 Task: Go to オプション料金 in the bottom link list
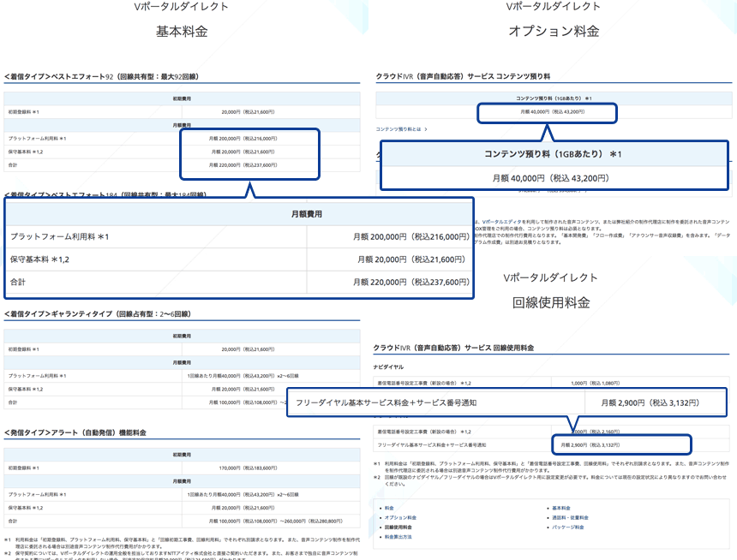[400, 518]
